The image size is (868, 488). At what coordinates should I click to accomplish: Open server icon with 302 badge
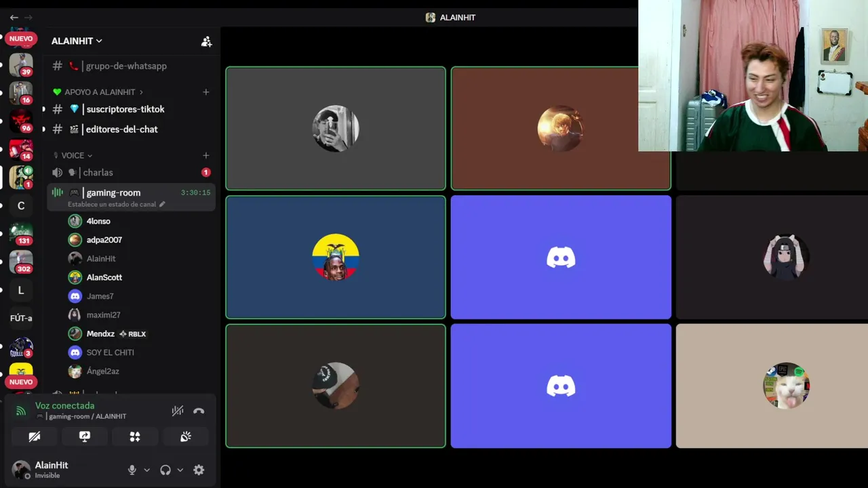pos(21,262)
